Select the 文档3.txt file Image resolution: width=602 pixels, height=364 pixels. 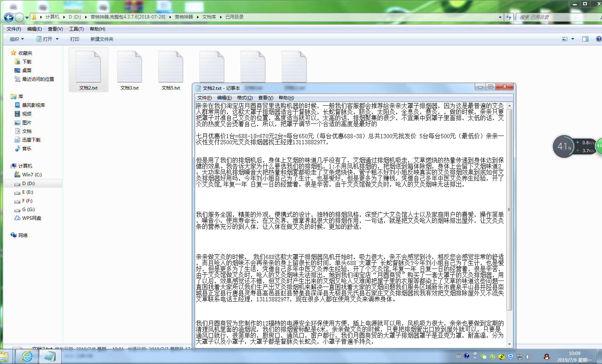pyautogui.click(x=130, y=70)
